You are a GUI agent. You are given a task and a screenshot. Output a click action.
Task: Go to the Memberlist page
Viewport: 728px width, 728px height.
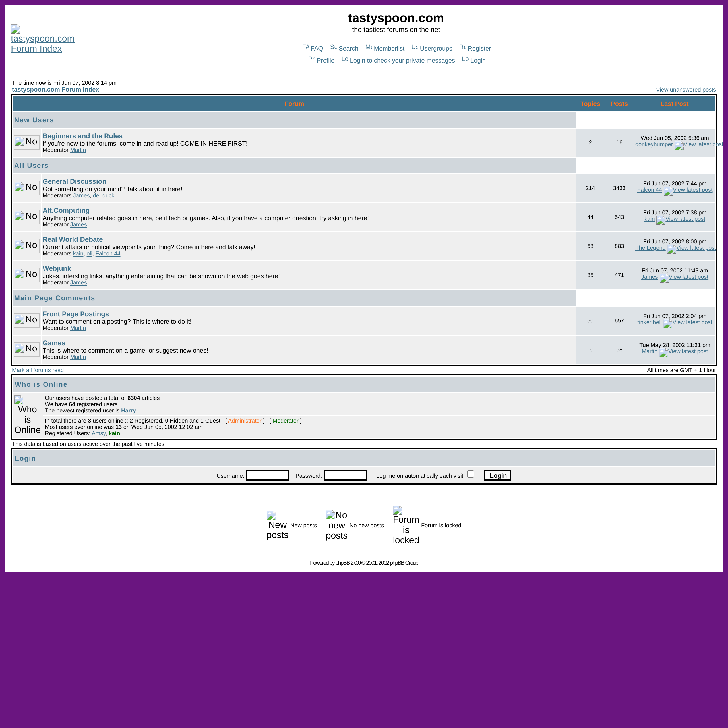[389, 49]
